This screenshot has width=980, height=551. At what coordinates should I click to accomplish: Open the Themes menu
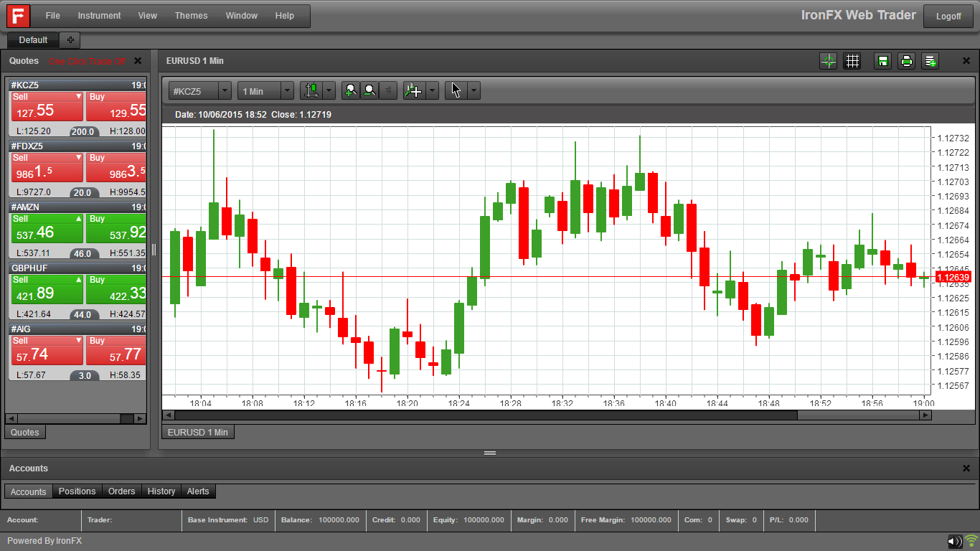(191, 16)
